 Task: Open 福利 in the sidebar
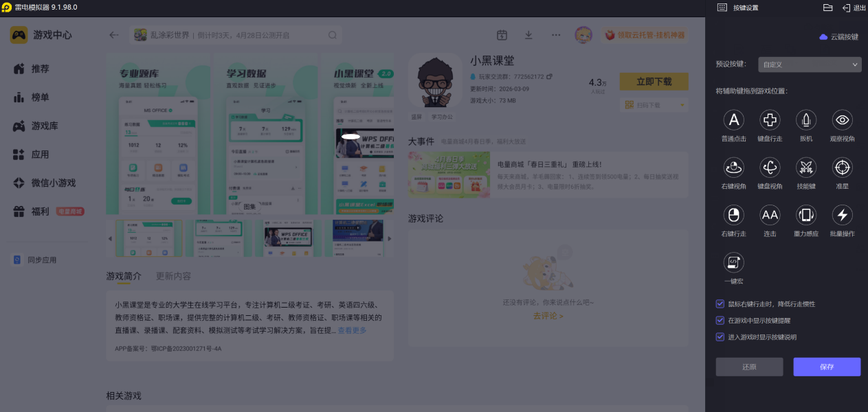click(40, 211)
